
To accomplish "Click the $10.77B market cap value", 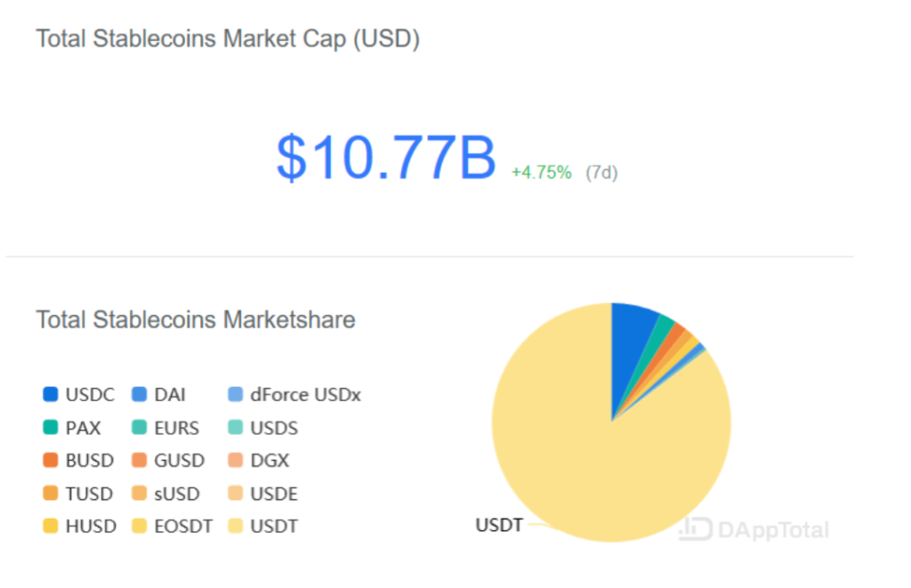I will (x=386, y=157).
